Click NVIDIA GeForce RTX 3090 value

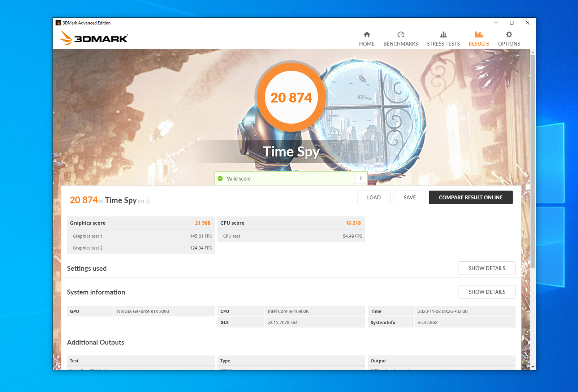[143, 311]
